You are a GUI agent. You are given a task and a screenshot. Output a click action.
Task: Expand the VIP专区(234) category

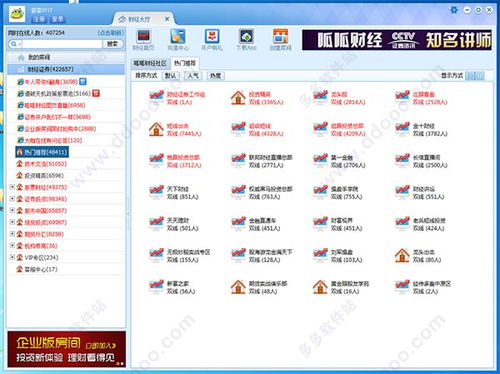coord(12,257)
